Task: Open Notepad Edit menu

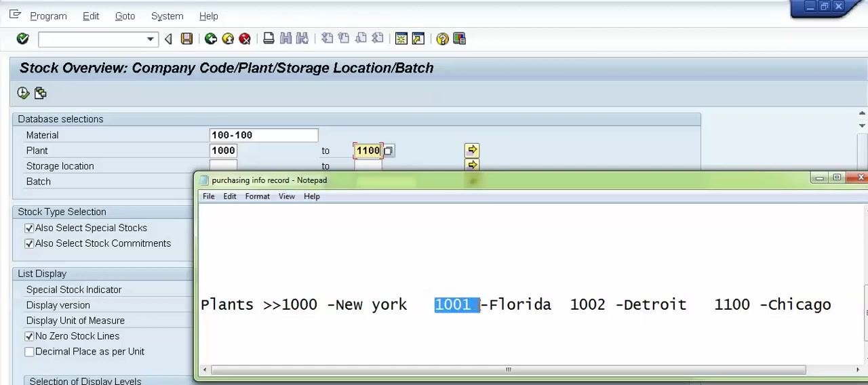Action: (x=230, y=196)
